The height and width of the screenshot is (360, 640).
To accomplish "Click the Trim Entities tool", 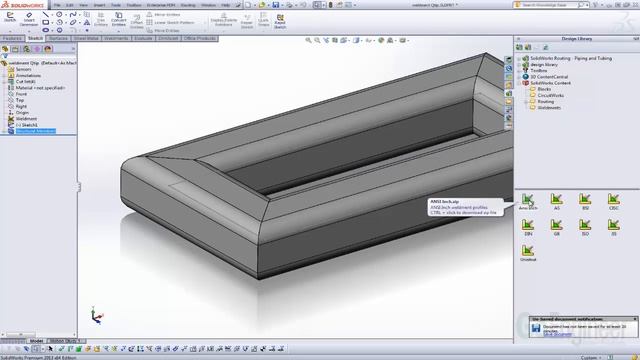I will 101,19.
